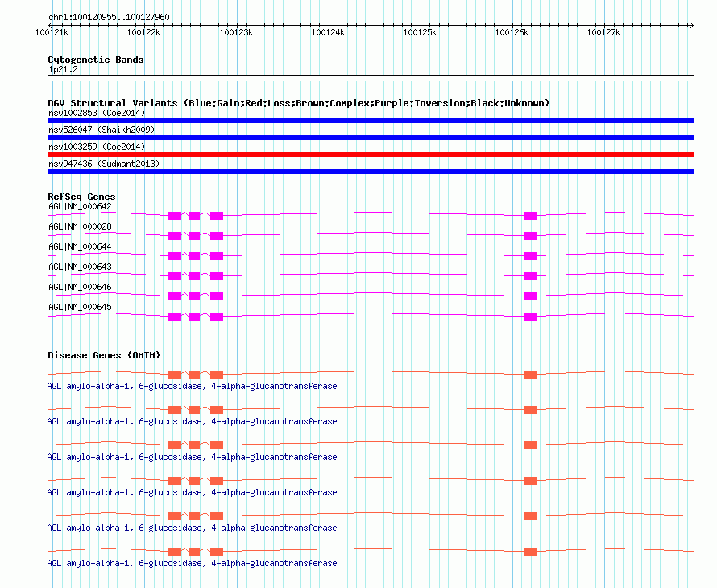Click leftmost clustered exon of AGL|NM_000643
This screenshot has width=717, height=588.
[x=175, y=276]
